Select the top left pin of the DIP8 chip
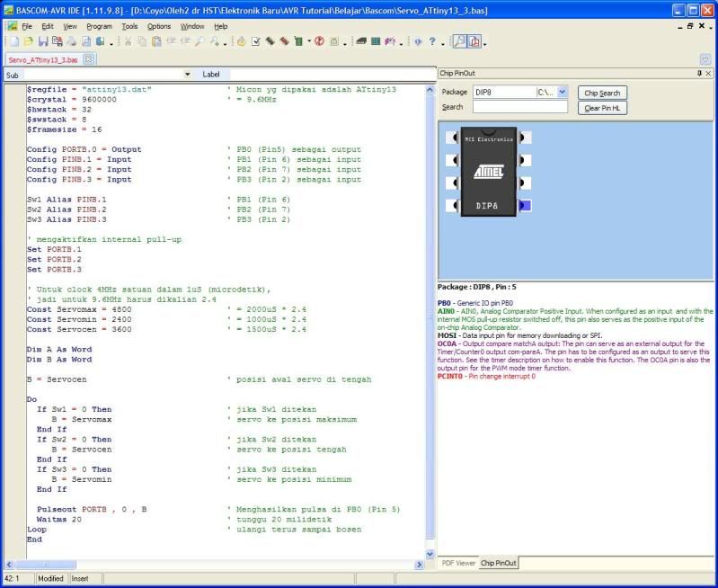This screenshot has height=588, width=718. [452, 137]
